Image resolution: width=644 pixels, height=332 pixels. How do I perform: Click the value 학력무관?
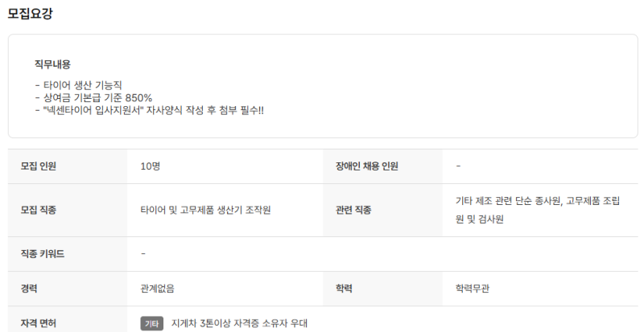coord(473,289)
